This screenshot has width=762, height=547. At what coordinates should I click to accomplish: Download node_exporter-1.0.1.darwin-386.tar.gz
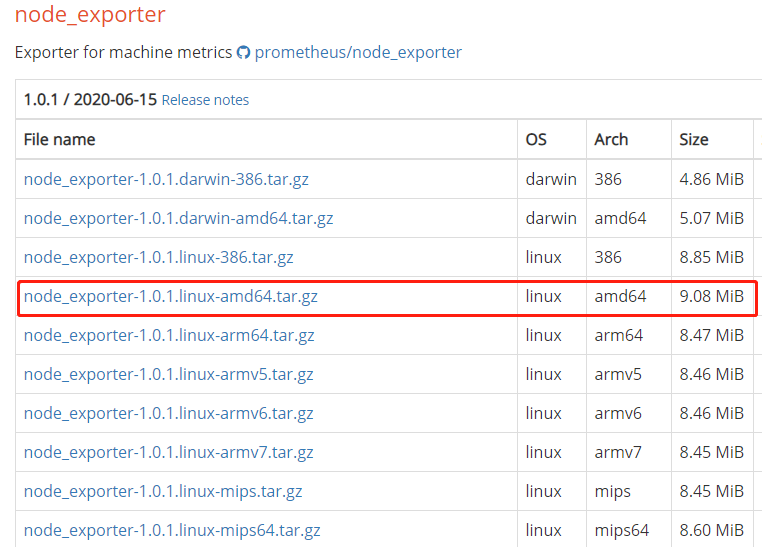(x=166, y=179)
